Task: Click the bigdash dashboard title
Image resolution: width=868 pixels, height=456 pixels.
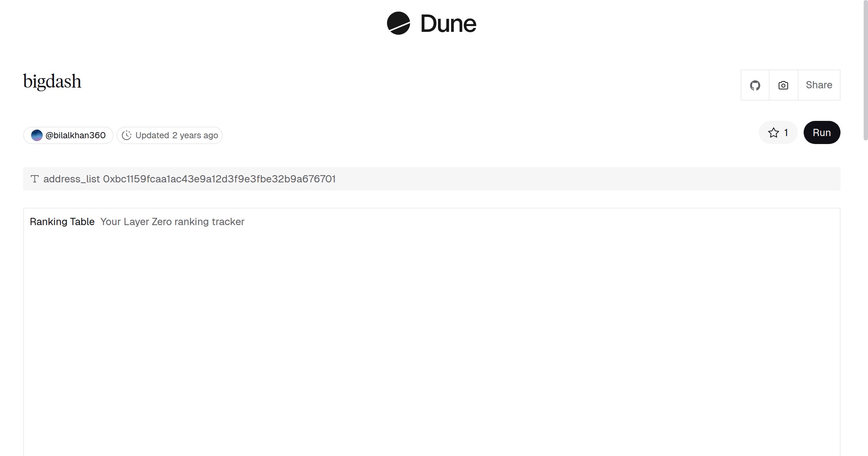Action: [52, 81]
